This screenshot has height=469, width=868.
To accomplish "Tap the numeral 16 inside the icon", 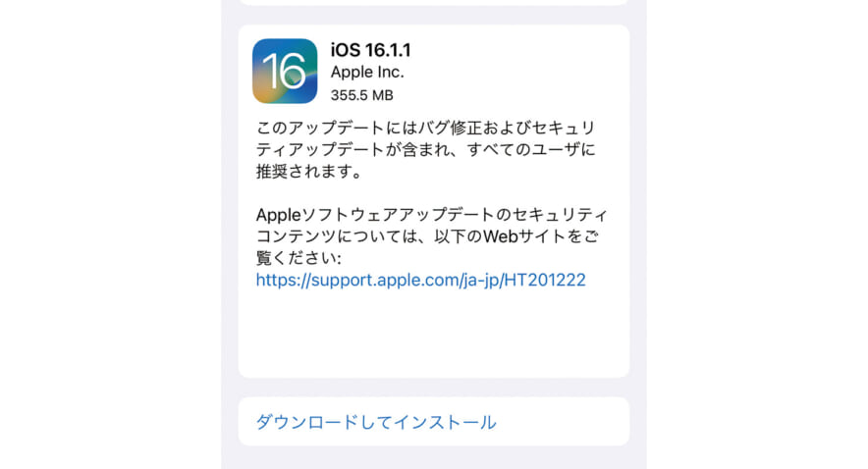I will click(284, 72).
